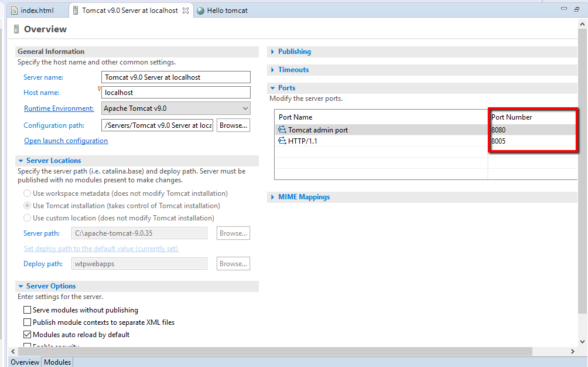Click the Server path field
Image resolution: width=588 pixels, height=367 pixels.
pyautogui.click(x=139, y=233)
